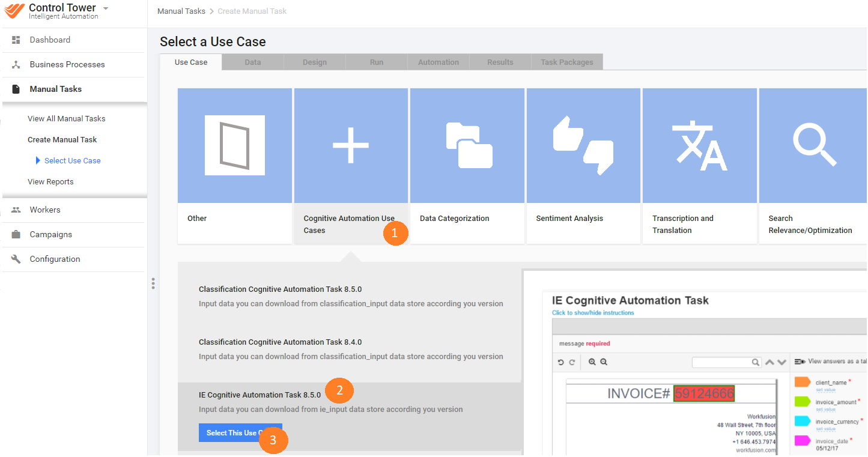Click the magenta invoice_date tag
The image size is (868, 457).
[803, 441]
